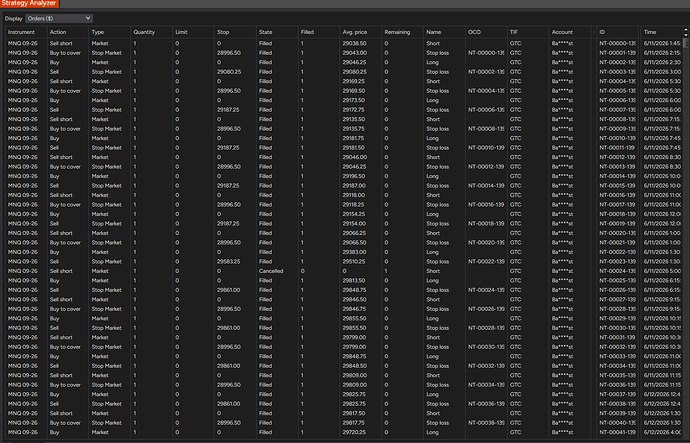Select the Cancelled state cell
Image resolution: width=690 pixels, height=443 pixels.
point(271,271)
